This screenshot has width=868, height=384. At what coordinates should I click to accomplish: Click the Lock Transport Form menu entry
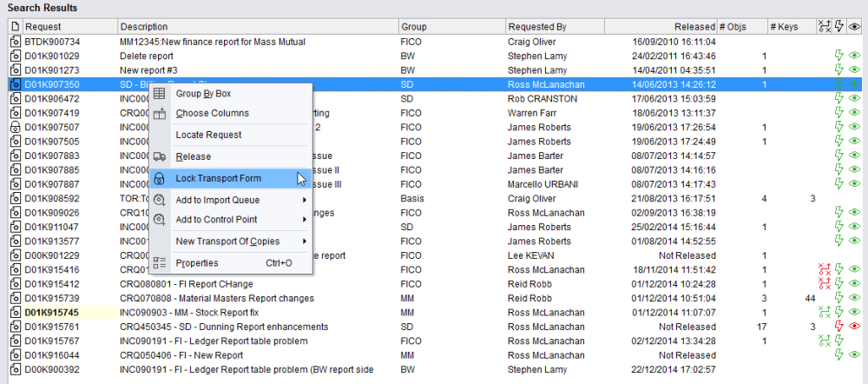(231, 178)
